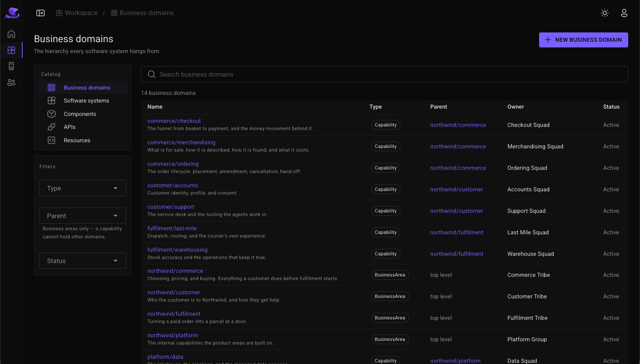Open the Parent filter dropdown

pyautogui.click(x=83, y=216)
